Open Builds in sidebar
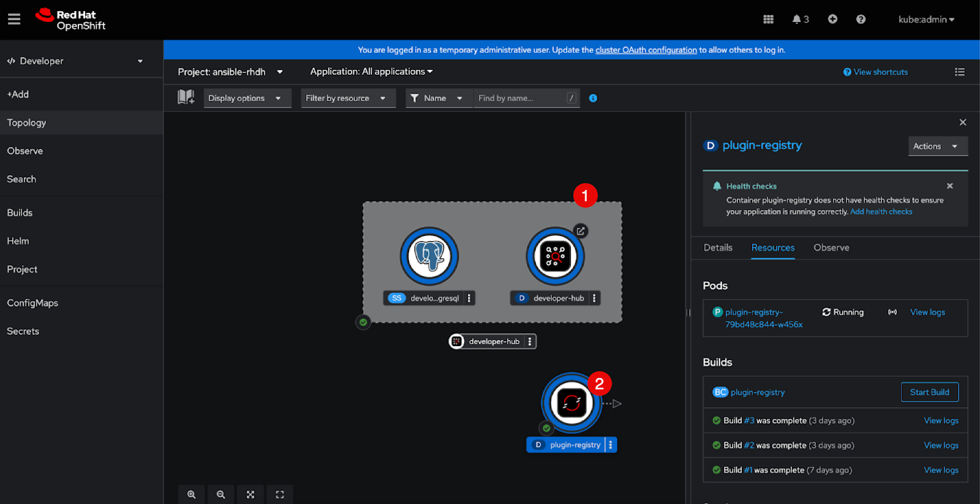The height and width of the screenshot is (504, 980). tap(81, 213)
